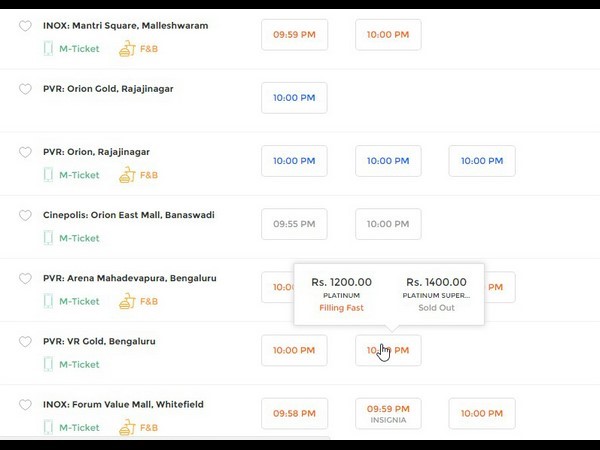The width and height of the screenshot is (600, 450).
Task: Click F&B food icon for PVR Arena Mahadevapura
Action: pyautogui.click(x=127, y=301)
